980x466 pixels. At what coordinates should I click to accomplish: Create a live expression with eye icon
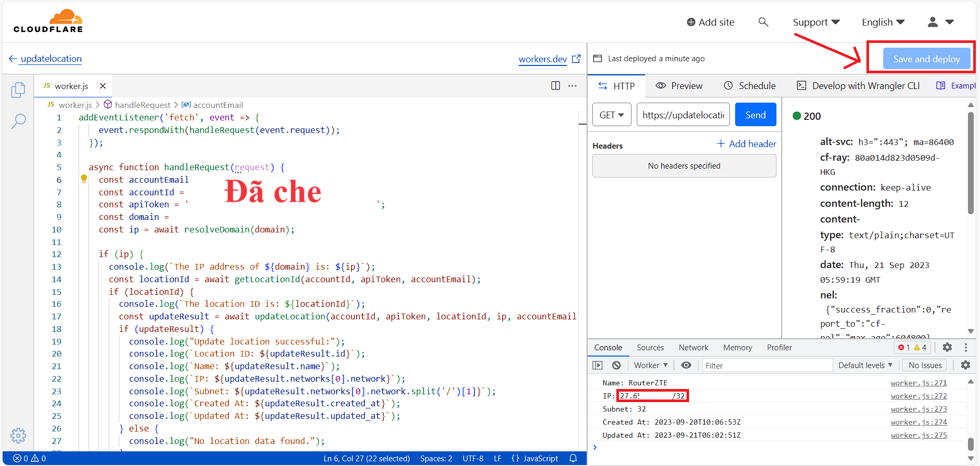(x=686, y=365)
